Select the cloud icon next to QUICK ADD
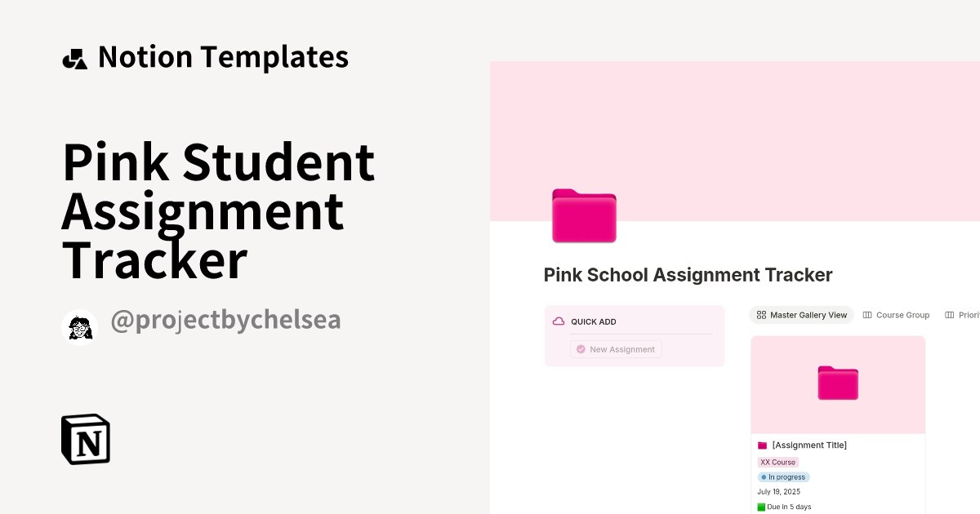Image resolution: width=980 pixels, height=514 pixels. click(558, 321)
